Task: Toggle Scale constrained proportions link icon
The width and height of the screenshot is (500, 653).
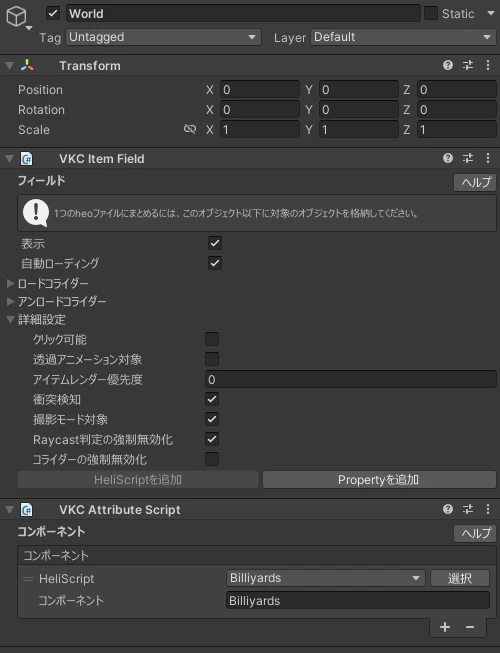Action: pos(190,130)
